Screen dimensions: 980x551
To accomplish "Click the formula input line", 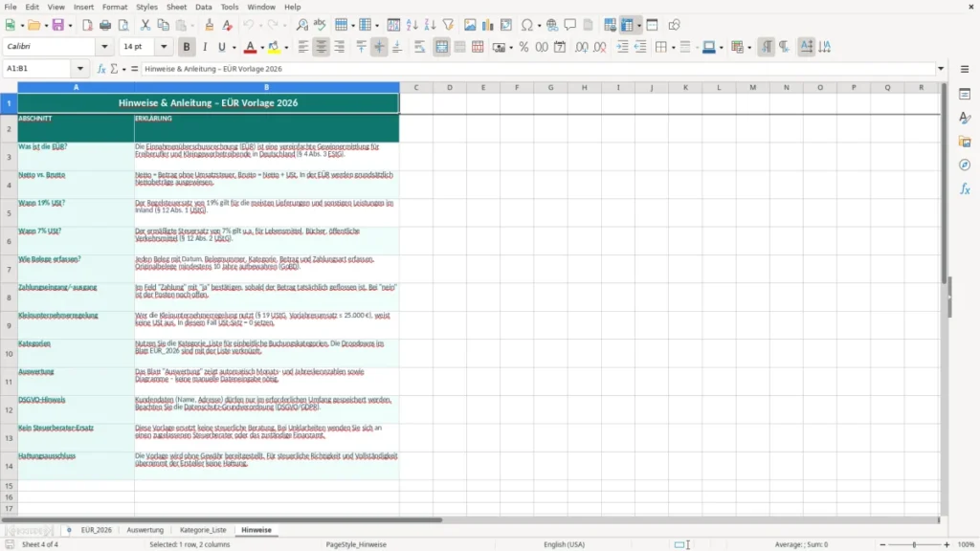I will [538, 69].
